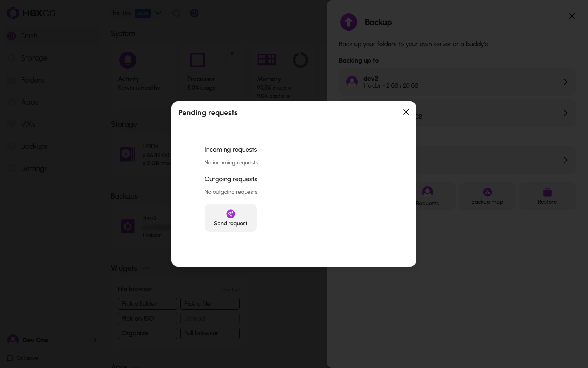Click the Activity bell icon
This screenshot has height=368, width=588.
128,60
